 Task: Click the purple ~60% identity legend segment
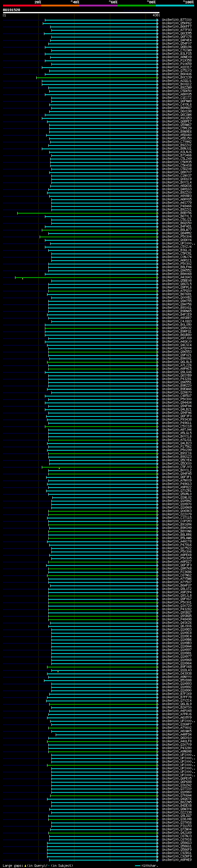[x=99, y=6]
